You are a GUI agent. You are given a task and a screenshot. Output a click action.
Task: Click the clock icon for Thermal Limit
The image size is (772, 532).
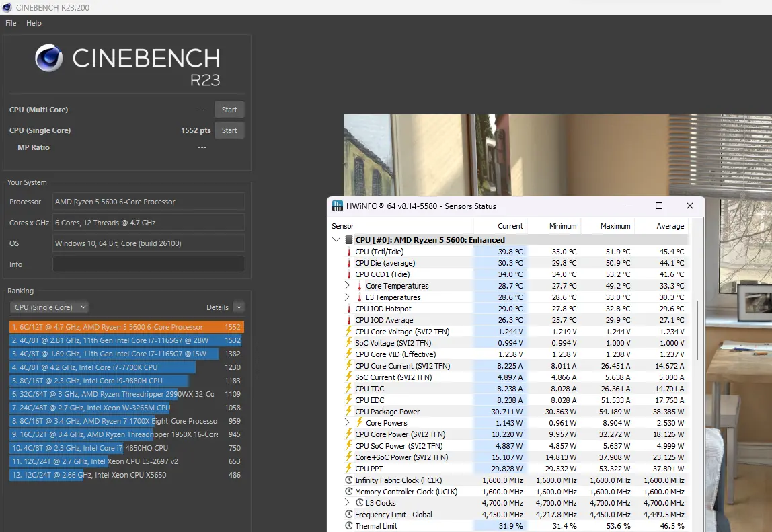(349, 525)
